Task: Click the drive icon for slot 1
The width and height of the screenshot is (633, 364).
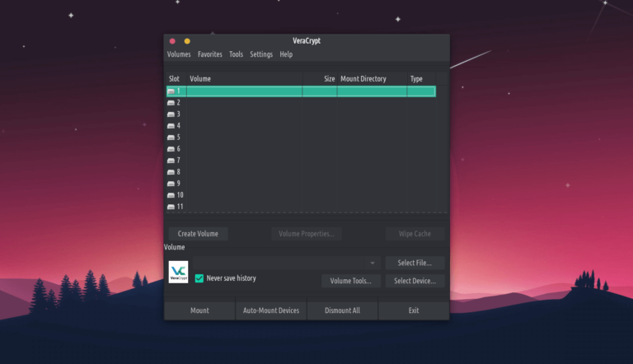Action: tap(171, 91)
